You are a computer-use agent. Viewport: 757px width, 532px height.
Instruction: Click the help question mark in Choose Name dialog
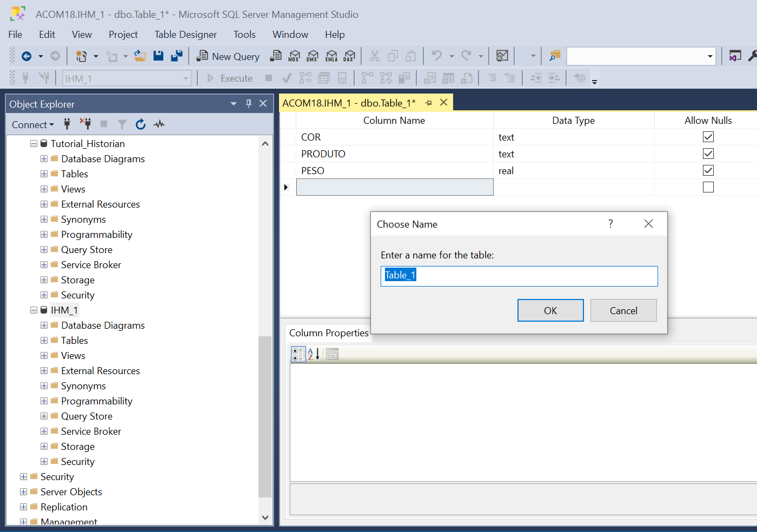[x=610, y=224]
